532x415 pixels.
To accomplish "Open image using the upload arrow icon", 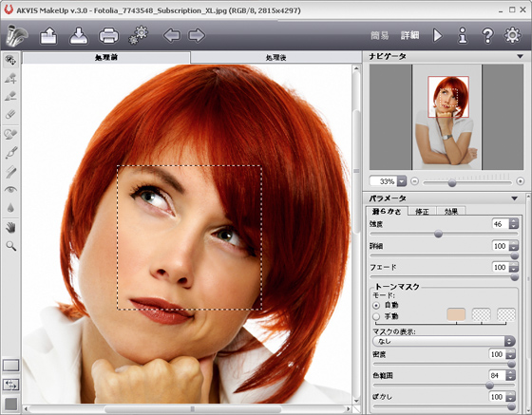I will click(48, 35).
